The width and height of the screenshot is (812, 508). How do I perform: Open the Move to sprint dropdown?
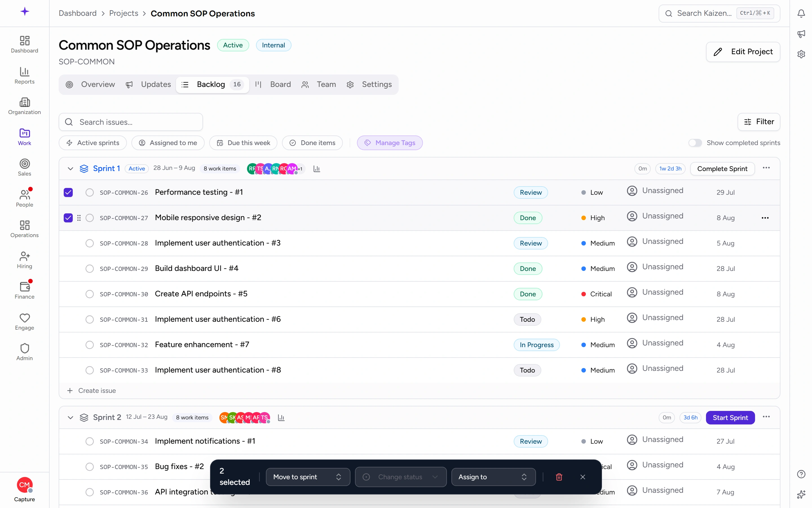[308, 477]
